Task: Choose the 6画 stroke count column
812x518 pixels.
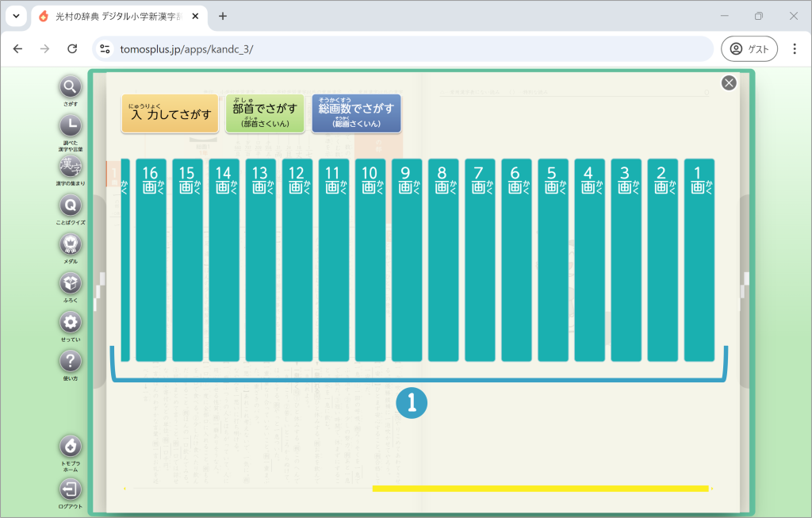Action: 516,260
